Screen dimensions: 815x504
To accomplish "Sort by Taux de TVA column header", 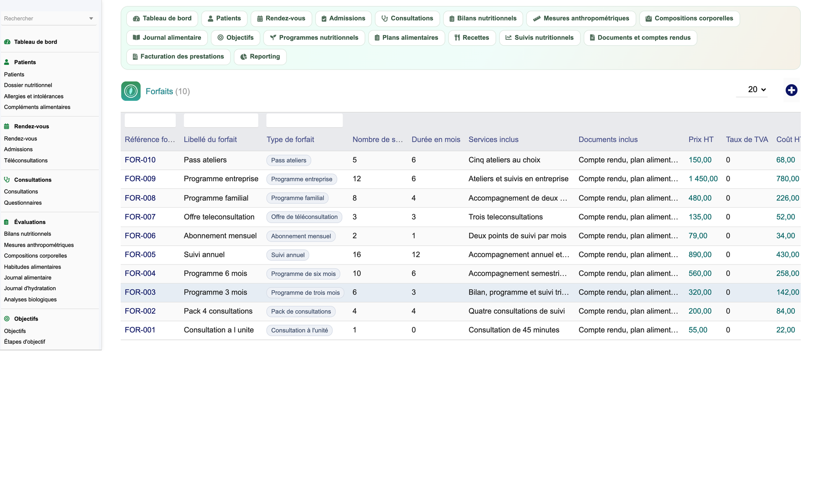I will pyautogui.click(x=747, y=139).
